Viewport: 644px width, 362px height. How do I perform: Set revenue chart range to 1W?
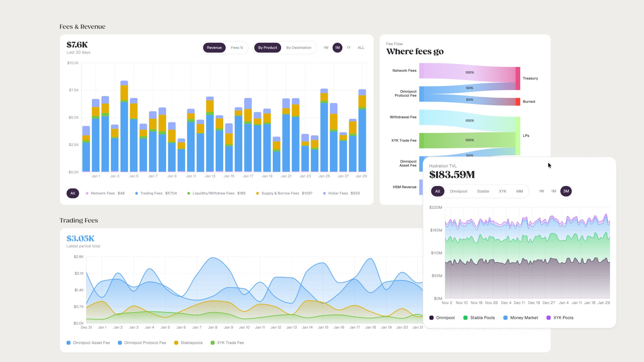point(326,48)
